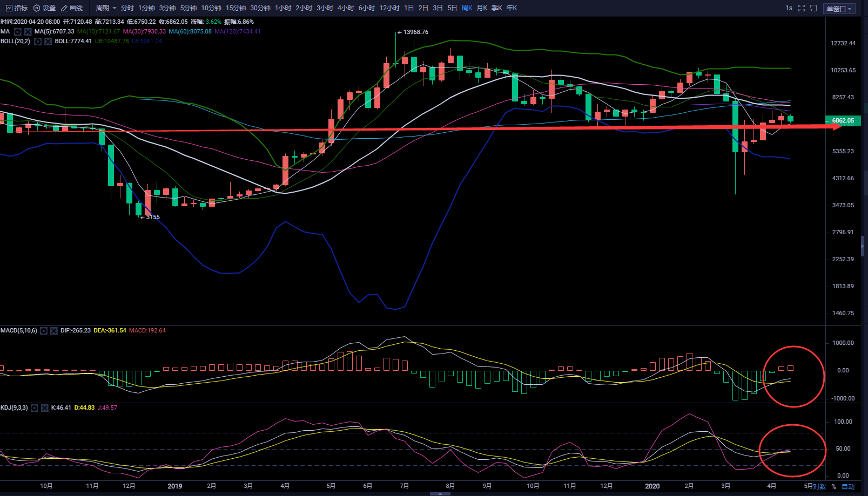
Task: Enter fullscreen chart mode
Action: coord(802,8)
